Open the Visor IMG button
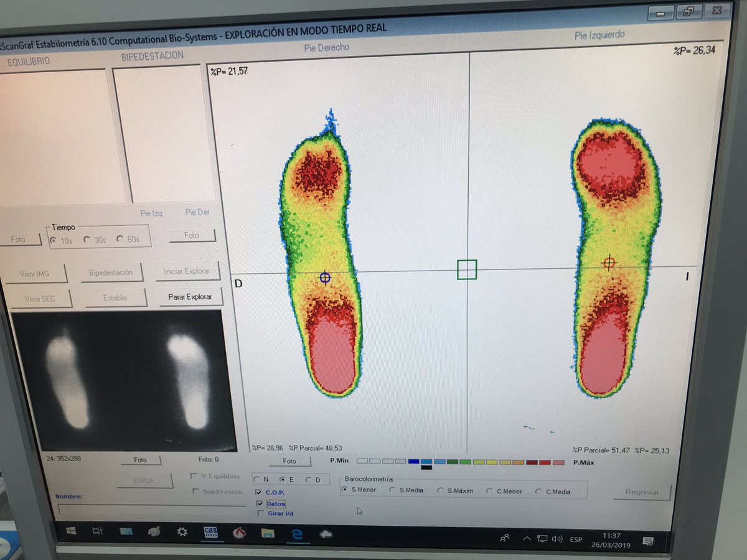Image resolution: width=747 pixels, height=560 pixels. [x=37, y=273]
